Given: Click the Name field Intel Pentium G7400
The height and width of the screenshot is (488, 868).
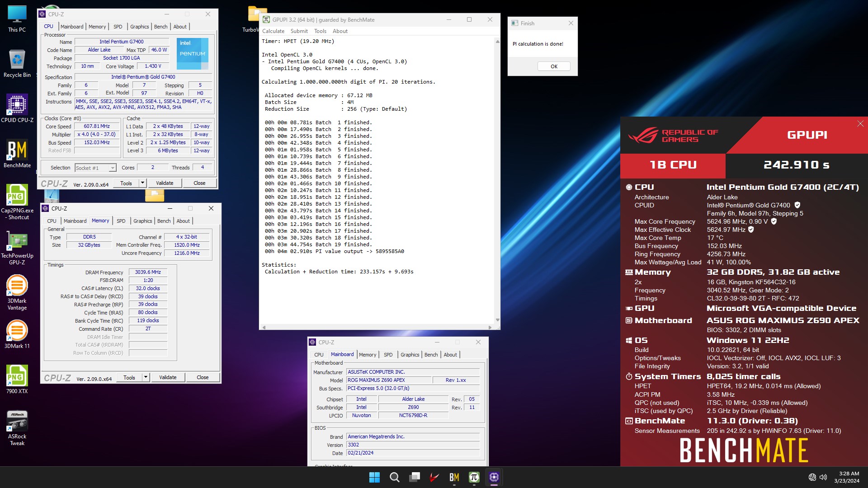Looking at the screenshot, I should click(x=122, y=42).
